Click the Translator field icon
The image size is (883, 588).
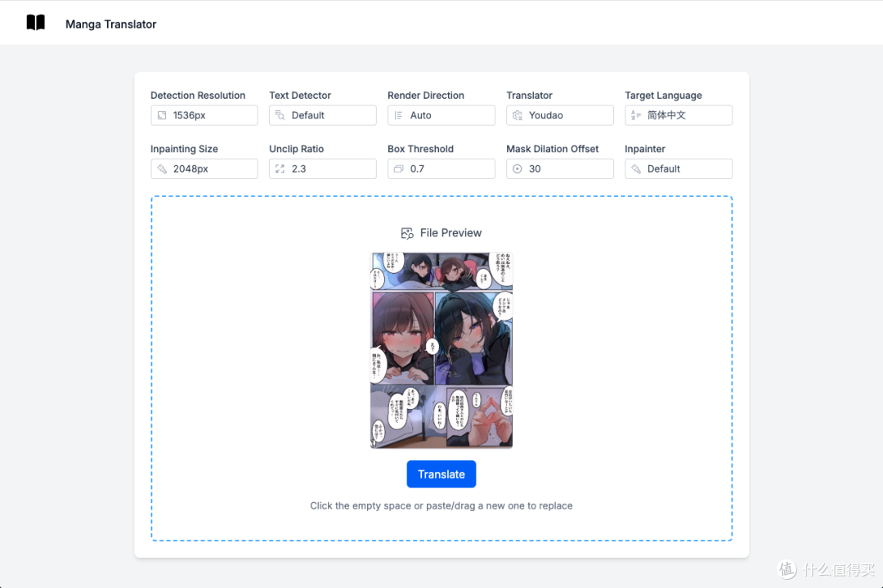pyautogui.click(x=518, y=115)
